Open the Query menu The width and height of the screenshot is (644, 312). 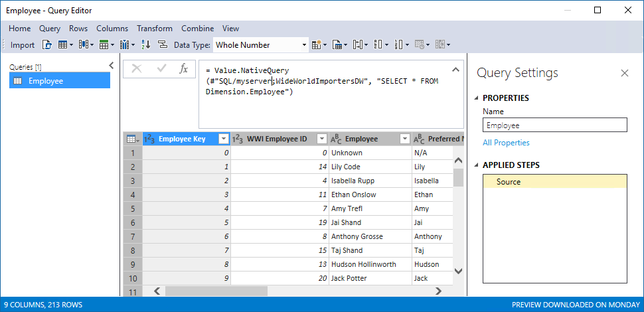(x=50, y=29)
